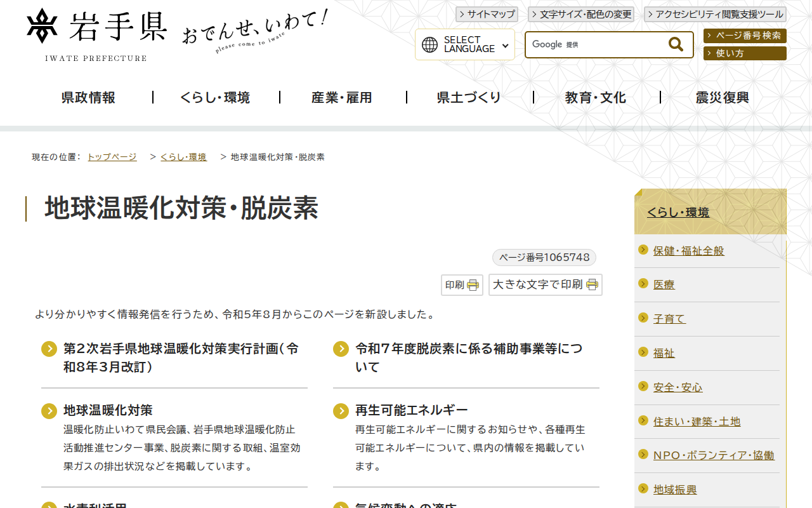This screenshot has width=812, height=508.
Task: Select 県政情報 in the navigation menu
Action: (87, 97)
